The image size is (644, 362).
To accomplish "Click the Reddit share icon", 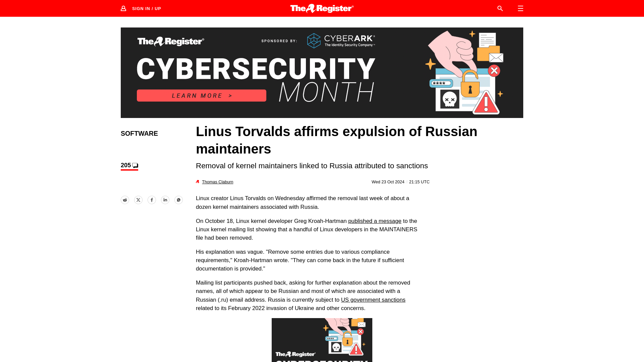I will 125,200.
